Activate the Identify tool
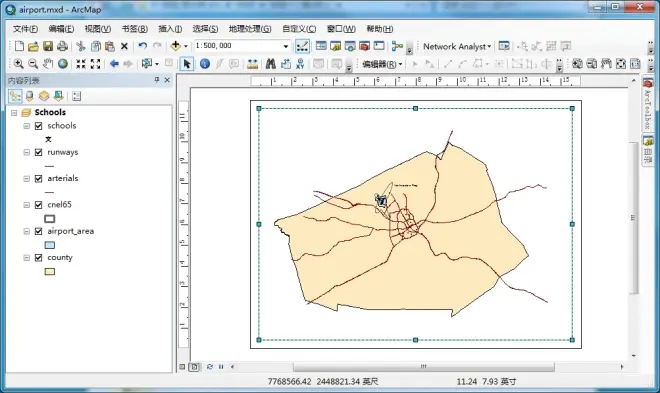The width and height of the screenshot is (660, 393). click(205, 64)
